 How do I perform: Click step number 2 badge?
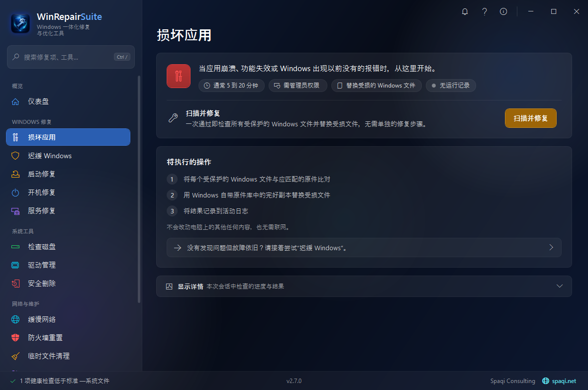(x=172, y=195)
